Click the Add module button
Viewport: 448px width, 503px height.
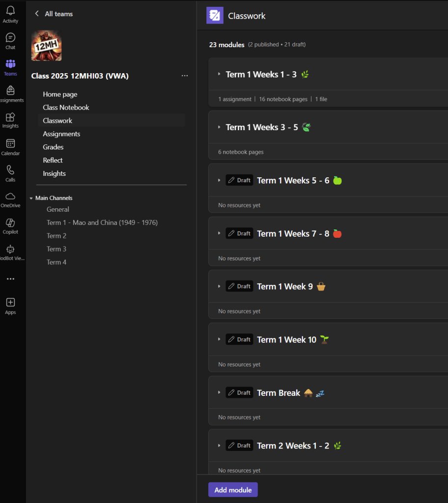point(233,490)
